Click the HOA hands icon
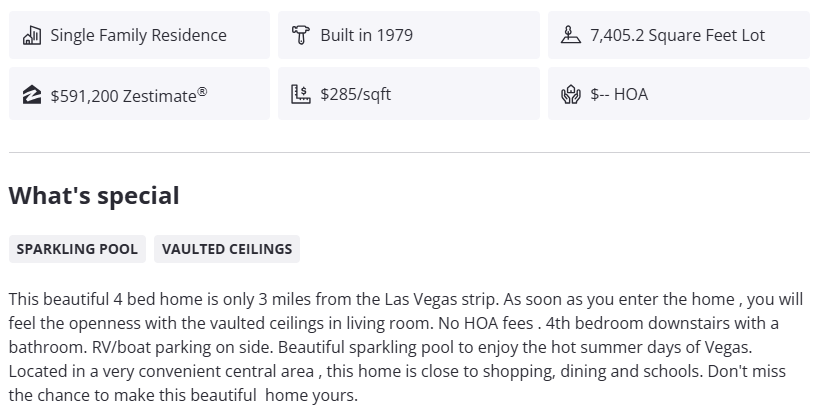825x412 pixels. click(570, 95)
